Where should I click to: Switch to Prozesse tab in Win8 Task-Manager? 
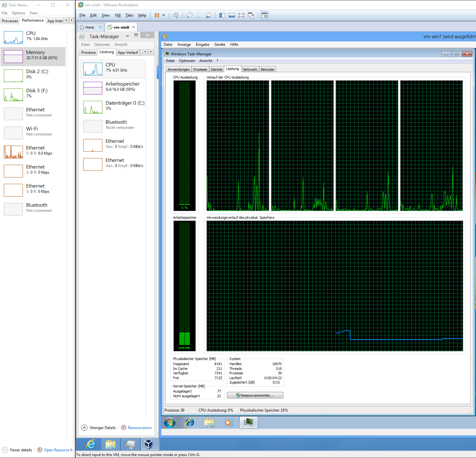pyautogui.click(x=88, y=52)
